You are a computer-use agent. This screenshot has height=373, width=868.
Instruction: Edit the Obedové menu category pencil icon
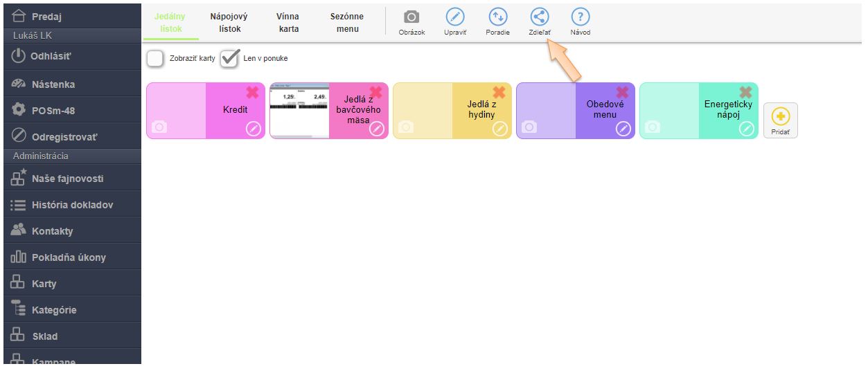pyautogui.click(x=623, y=129)
